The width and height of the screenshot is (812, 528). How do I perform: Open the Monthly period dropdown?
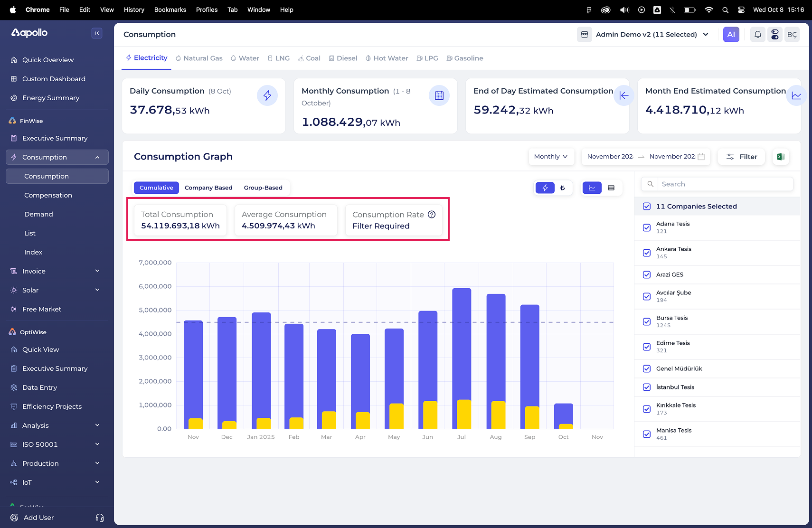coord(551,157)
